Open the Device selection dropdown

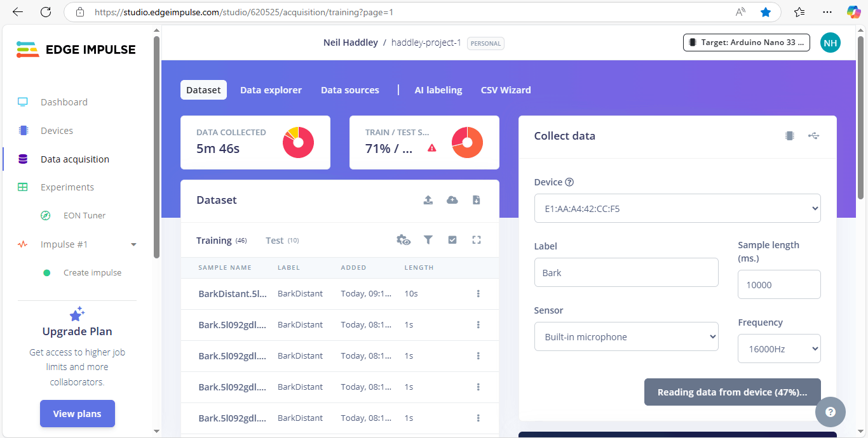click(677, 208)
